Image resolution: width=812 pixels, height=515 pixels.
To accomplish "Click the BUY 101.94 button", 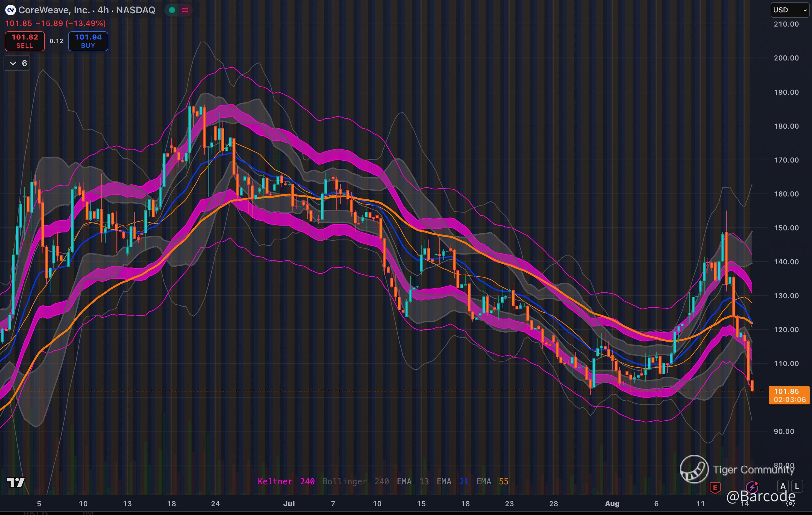I will tap(88, 41).
